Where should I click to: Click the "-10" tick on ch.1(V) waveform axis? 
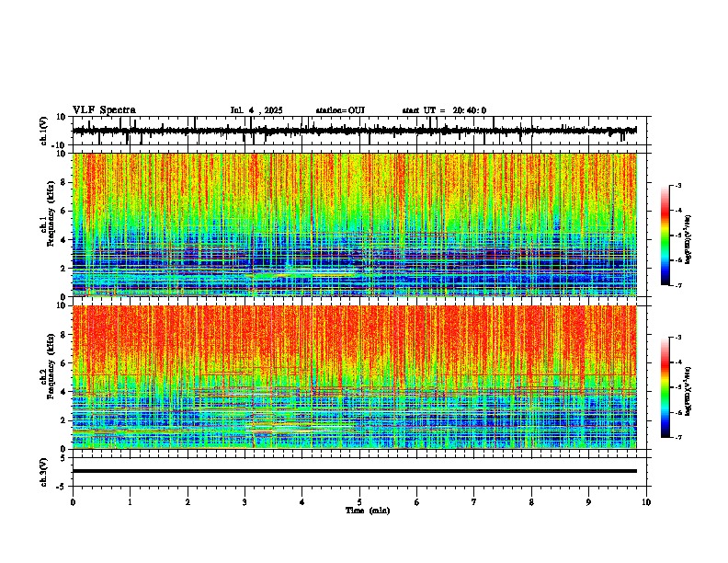point(59,145)
